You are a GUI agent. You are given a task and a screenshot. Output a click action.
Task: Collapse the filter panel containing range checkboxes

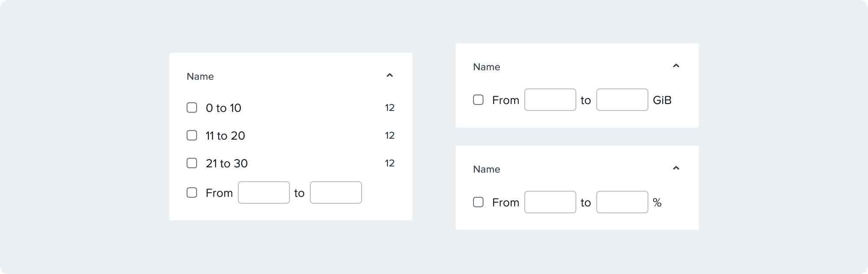point(389,76)
